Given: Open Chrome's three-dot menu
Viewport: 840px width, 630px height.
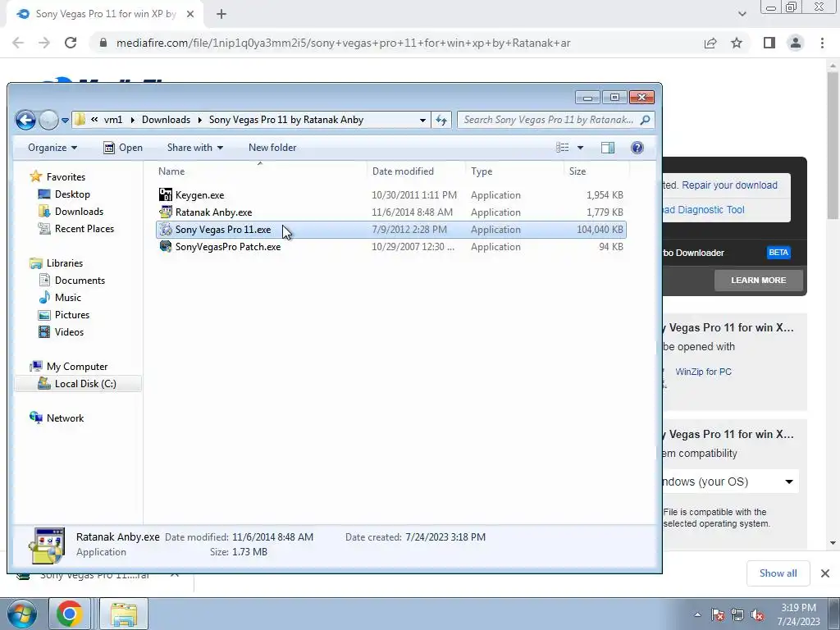Looking at the screenshot, I should coord(822,43).
